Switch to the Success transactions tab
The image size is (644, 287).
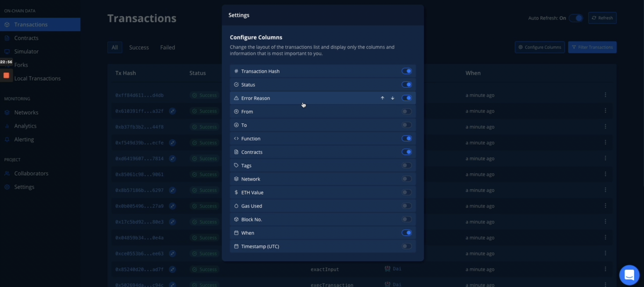(139, 47)
